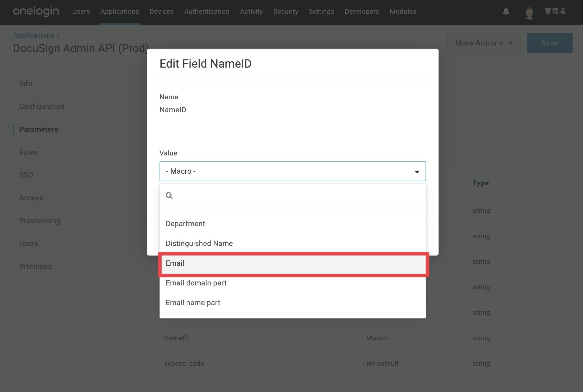Click the Type column header
Screen dimensions: 583x392
(481, 183)
